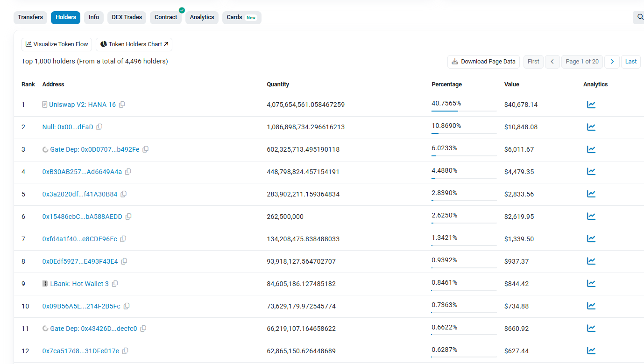Screen dimensions: 644x364
Task: Copy the Uniswap V2: HANA 16 address
Action: click(x=122, y=105)
